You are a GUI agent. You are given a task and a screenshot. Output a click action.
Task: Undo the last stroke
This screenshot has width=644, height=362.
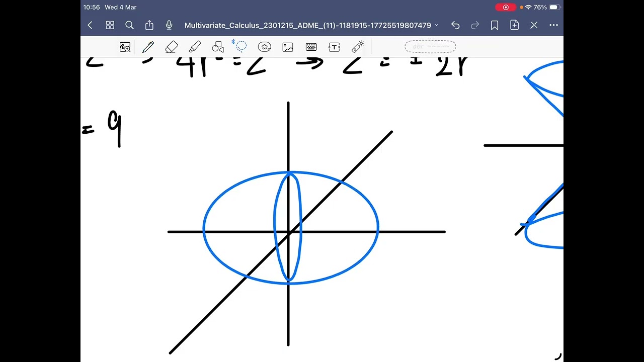coord(455,25)
